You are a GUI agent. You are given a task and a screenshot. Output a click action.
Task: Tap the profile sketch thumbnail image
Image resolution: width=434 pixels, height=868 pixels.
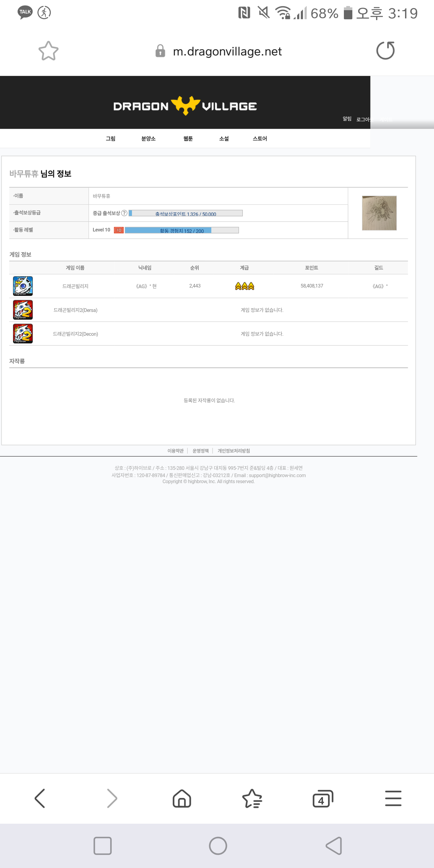point(379,213)
